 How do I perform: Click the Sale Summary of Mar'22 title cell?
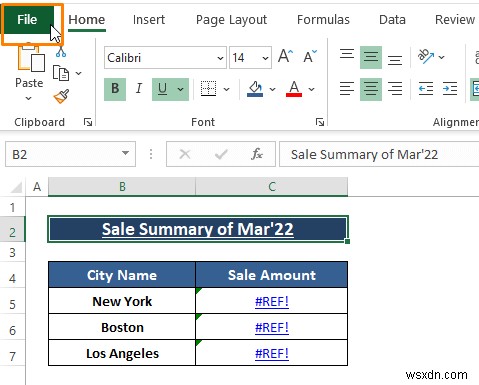(x=198, y=229)
